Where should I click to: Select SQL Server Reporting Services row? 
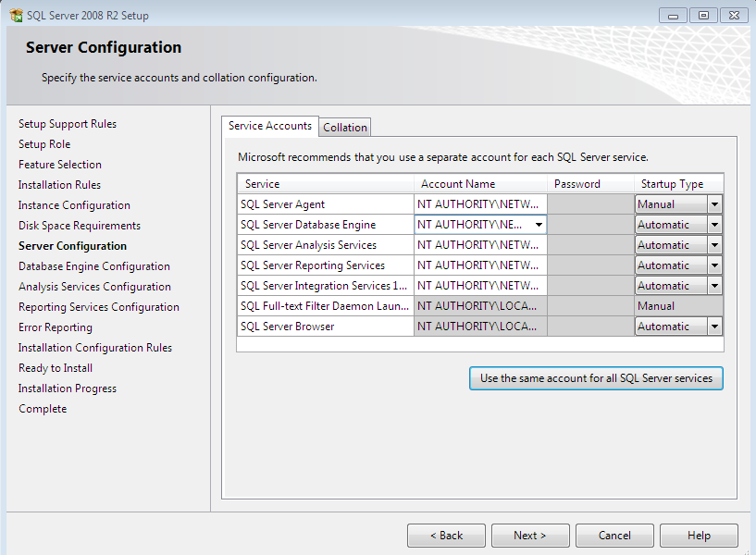coord(326,265)
